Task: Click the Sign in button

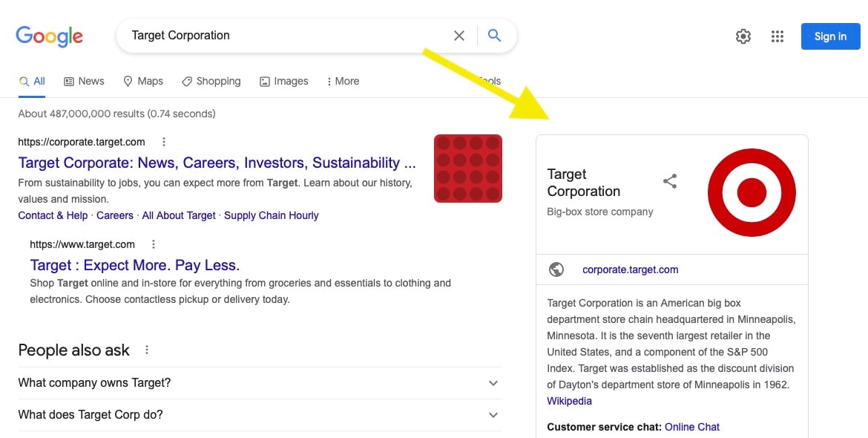Action: tap(830, 36)
